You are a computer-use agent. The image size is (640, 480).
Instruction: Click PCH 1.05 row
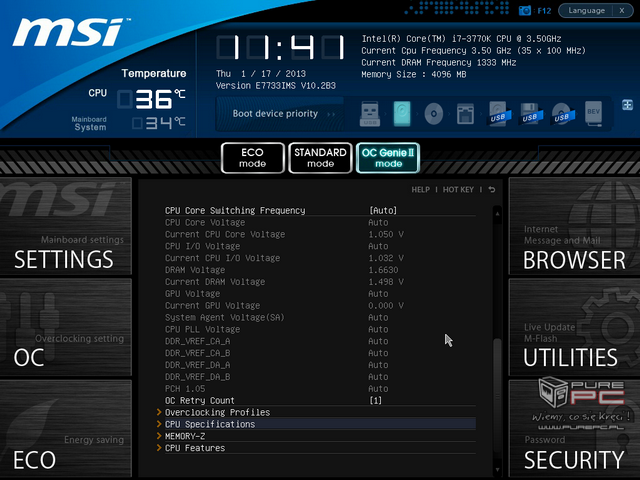coord(320,388)
